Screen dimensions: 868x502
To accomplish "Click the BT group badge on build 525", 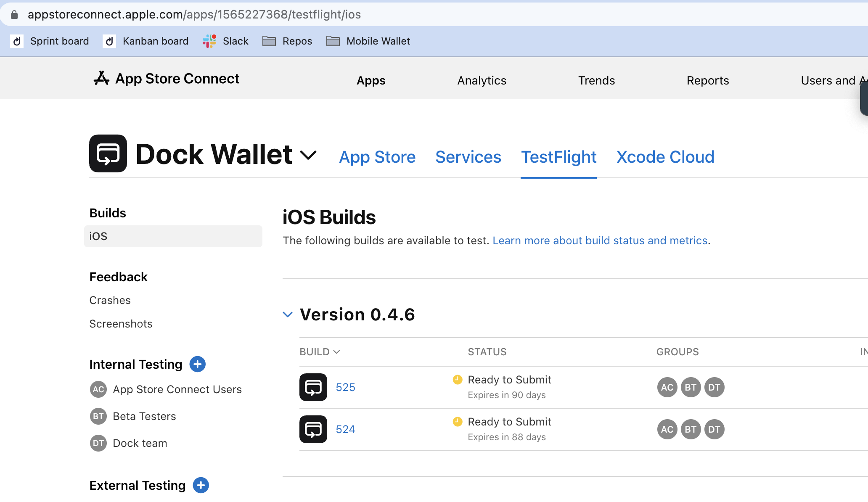I will pos(691,387).
